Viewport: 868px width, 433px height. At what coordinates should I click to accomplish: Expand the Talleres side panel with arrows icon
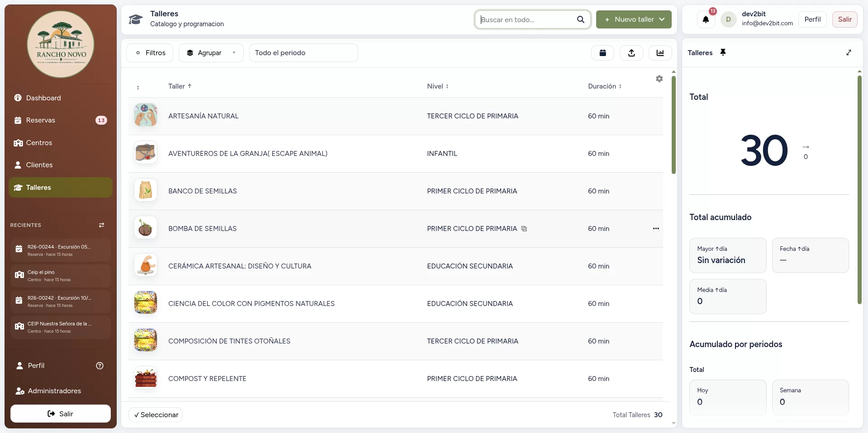849,52
